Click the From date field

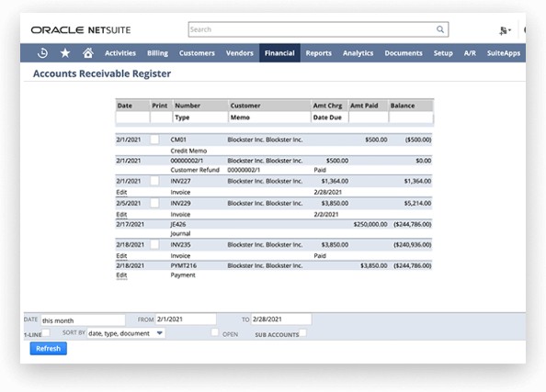(186, 319)
